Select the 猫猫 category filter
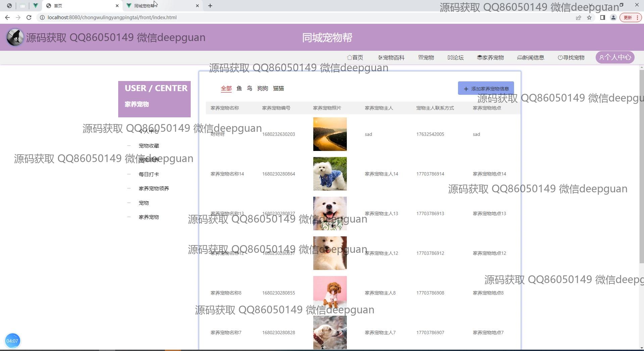The image size is (644, 351). pyautogui.click(x=278, y=88)
